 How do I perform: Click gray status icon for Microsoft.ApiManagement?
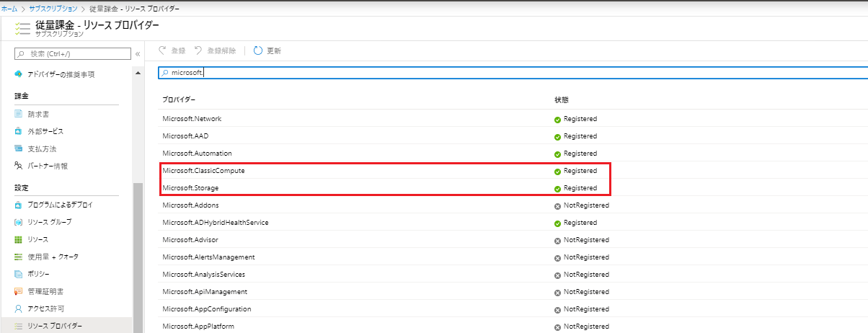click(558, 293)
